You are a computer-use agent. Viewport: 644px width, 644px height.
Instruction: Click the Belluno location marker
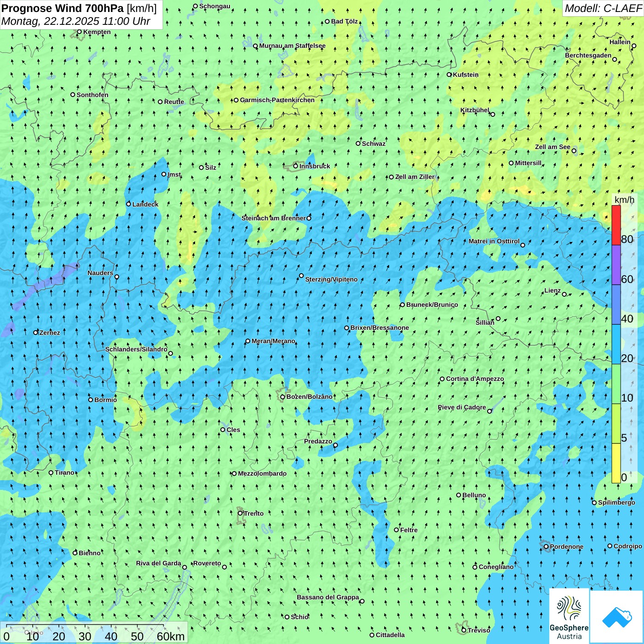[459, 495]
